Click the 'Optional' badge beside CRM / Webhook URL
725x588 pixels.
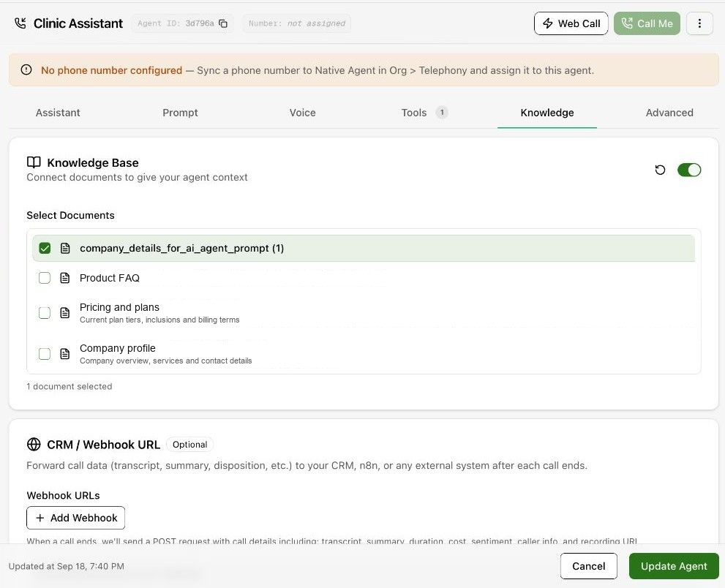(x=190, y=445)
